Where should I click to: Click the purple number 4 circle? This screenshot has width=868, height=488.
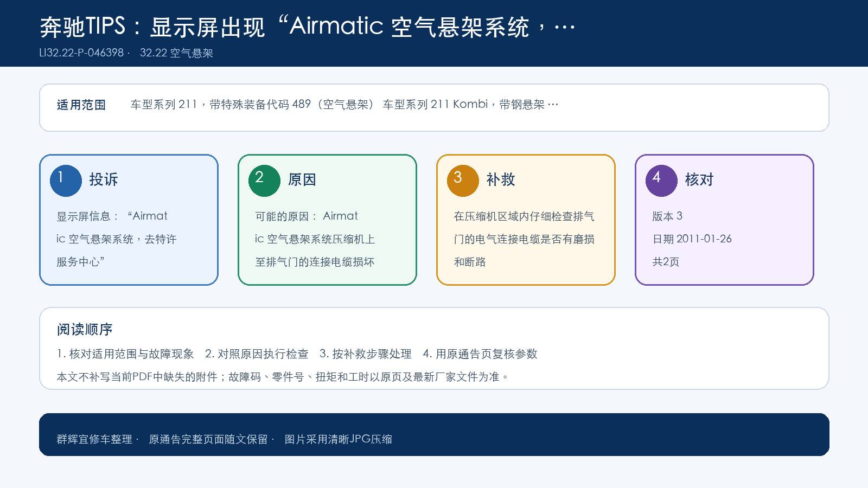point(661,181)
